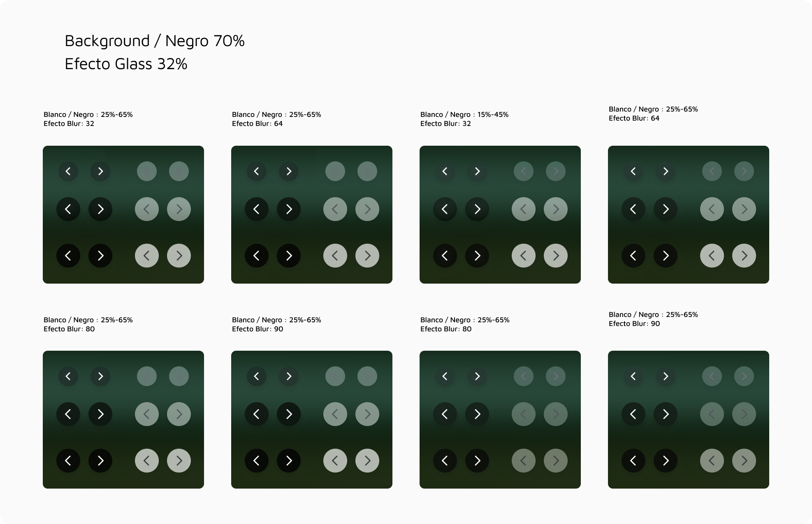Click the 'Blanco / Negro : 15%-45%' label

[x=464, y=114]
